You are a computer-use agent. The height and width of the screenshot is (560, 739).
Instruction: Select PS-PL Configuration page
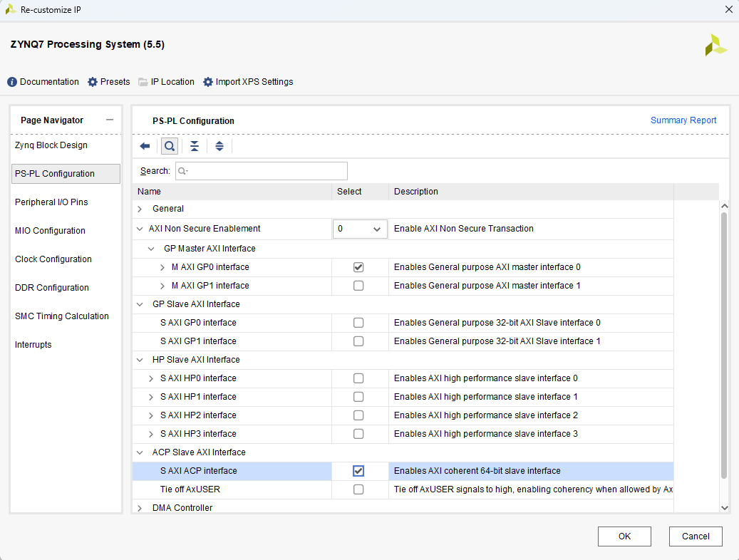(66, 173)
